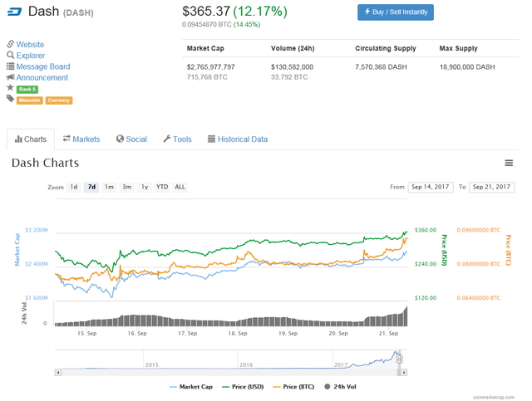The height and width of the screenshot is (401, 532).
Task: Click the list icon beside Message Board
Action: (x=11, y=66)
